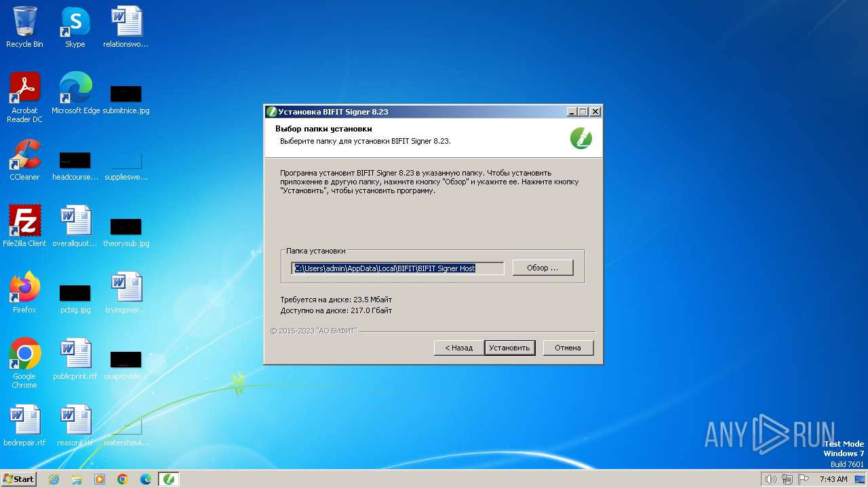Click the Обзор ... browse button
Viewport: 868px width, 488px height.
[x=542, y=268]
